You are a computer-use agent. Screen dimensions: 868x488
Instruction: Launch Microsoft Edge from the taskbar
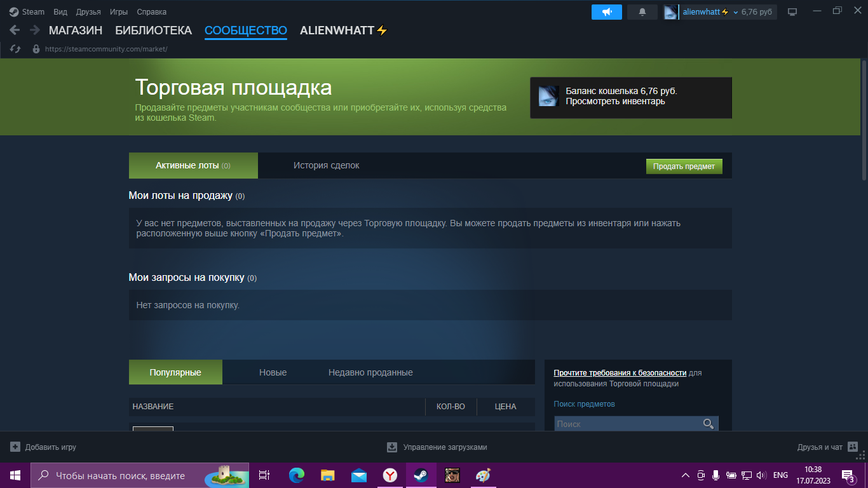pos(297,475)
